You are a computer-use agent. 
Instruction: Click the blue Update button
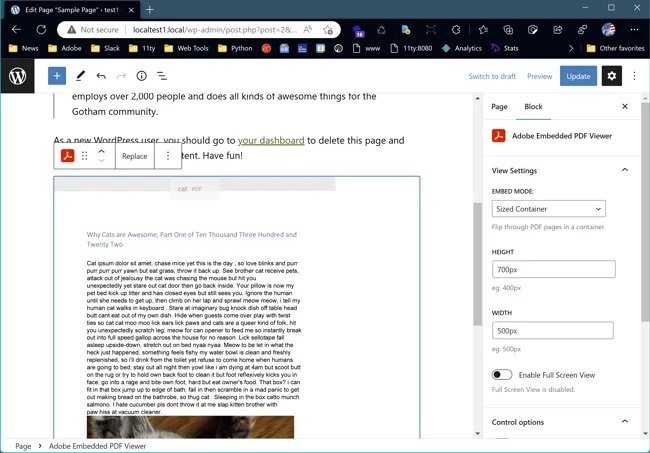click(x=578, y=76)
